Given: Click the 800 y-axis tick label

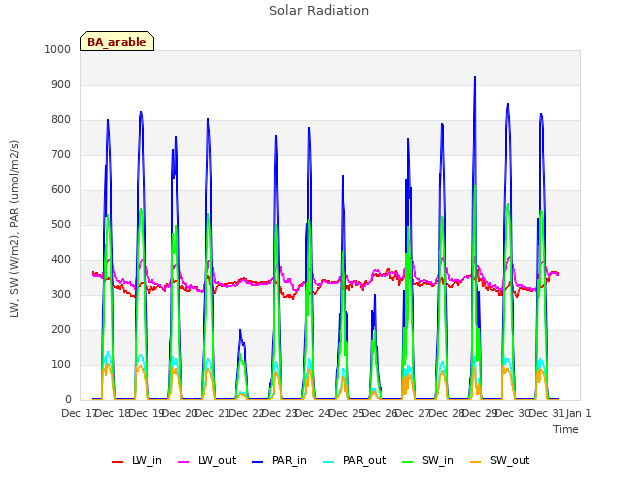Looking at the screenshot, I should (61, 120).
